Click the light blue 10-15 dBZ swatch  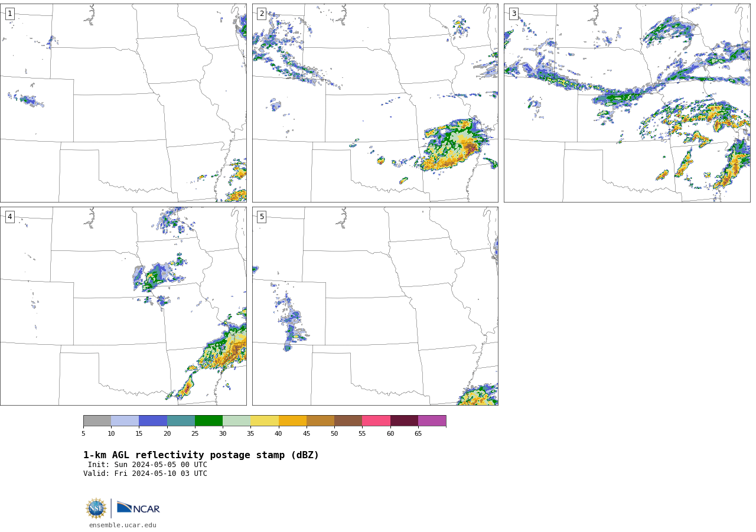click(125, 420)
